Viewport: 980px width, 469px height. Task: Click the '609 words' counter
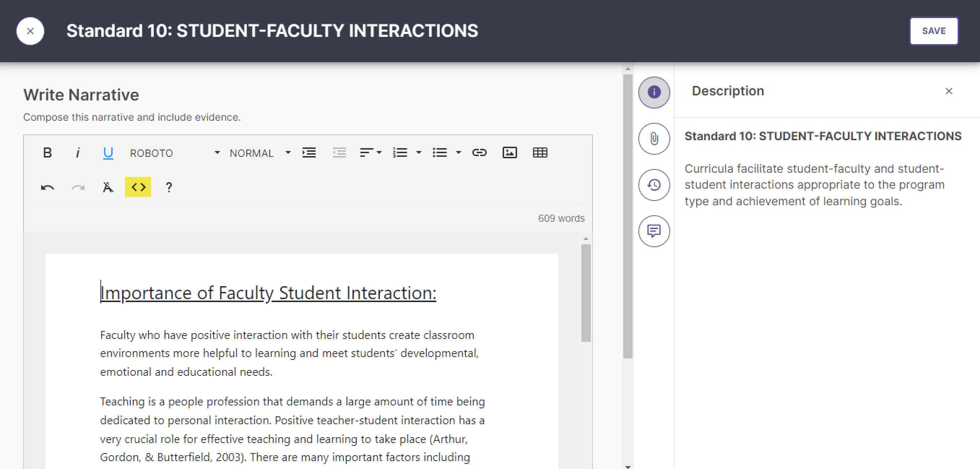click(x=561, y=219)
